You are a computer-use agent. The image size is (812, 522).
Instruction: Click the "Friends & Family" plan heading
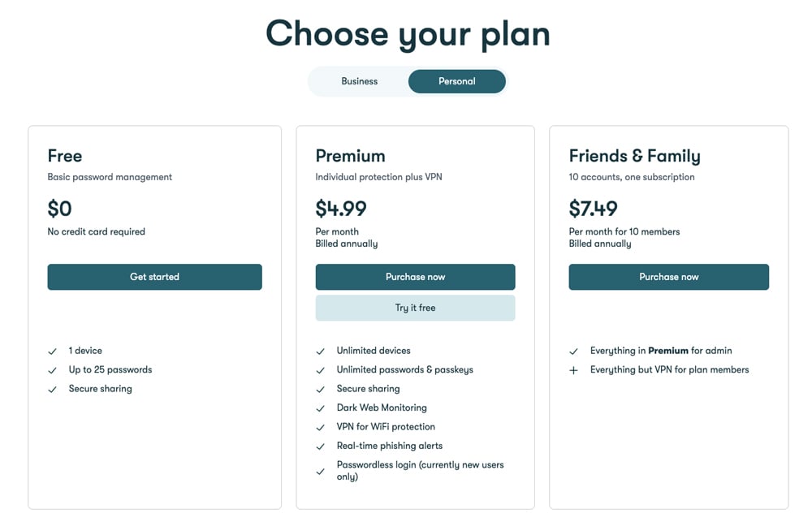(x=634, y=156)
